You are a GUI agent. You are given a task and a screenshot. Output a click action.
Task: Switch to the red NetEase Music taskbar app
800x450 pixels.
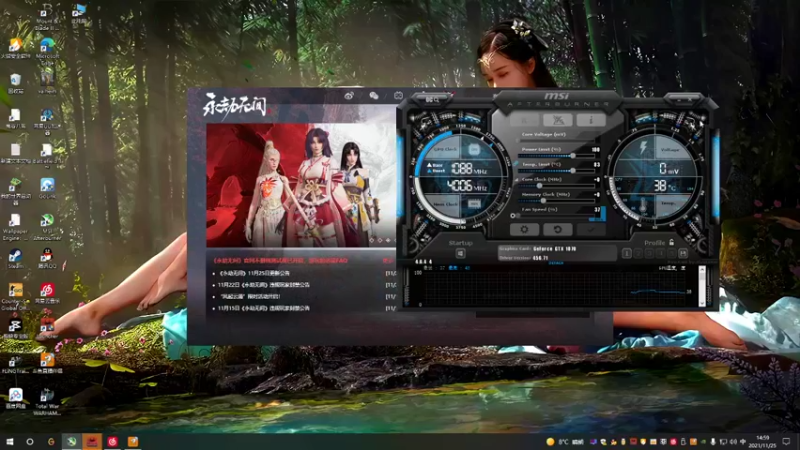click(x=113, y=441)
